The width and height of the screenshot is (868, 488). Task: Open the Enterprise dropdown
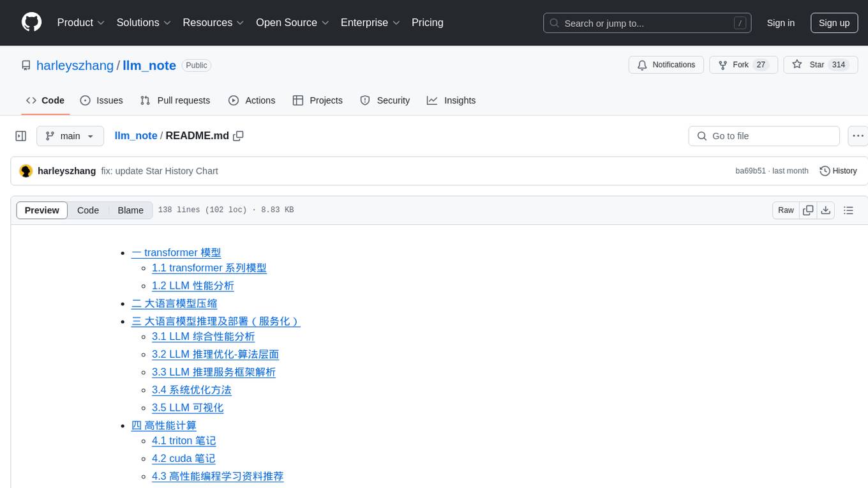pos(370,22)
